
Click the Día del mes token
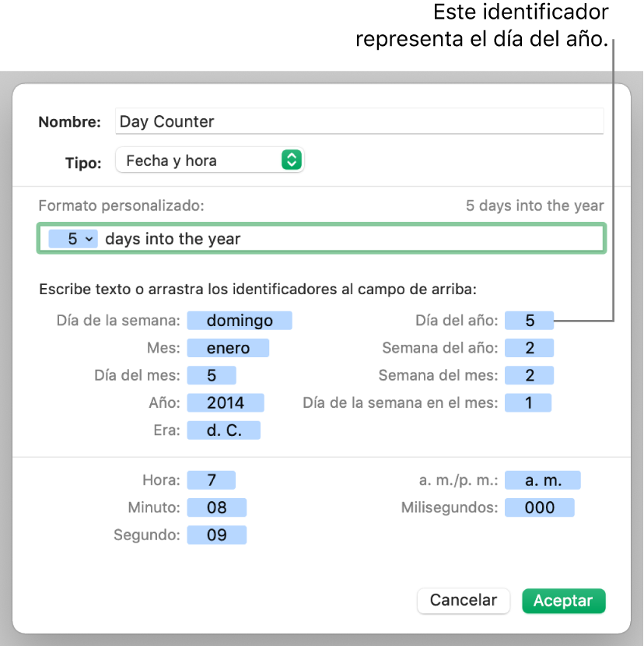click(x=212, y=375)
